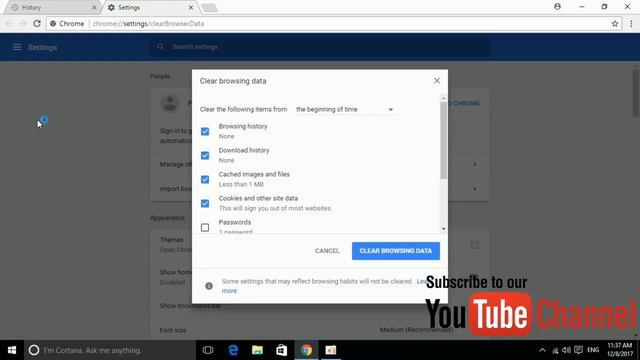Click CLEAR BROWSING DATA button
The height and width of the screenshot is (360, 640).
[x=396, y=251]
